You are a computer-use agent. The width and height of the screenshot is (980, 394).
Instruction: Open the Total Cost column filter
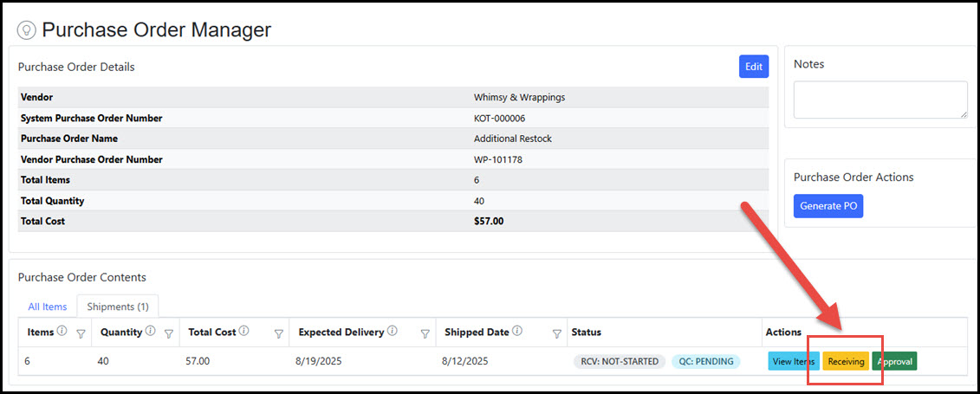click(x=280, y=333)
